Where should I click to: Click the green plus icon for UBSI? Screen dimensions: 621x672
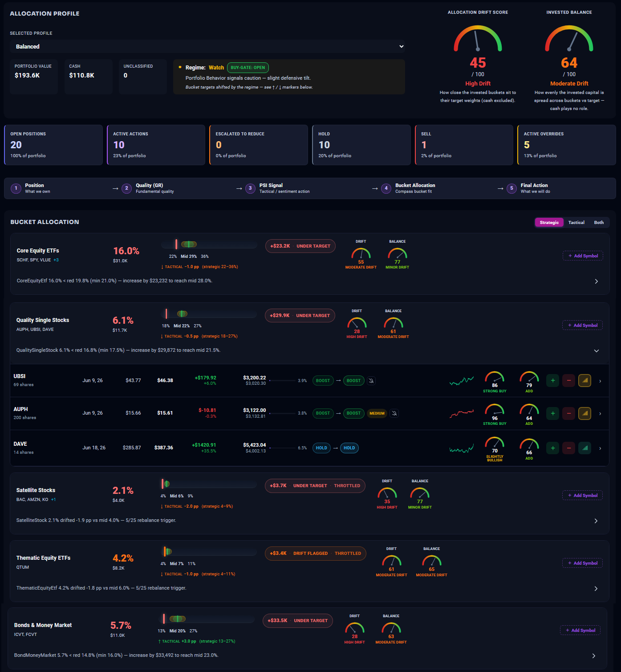point(552,380)
